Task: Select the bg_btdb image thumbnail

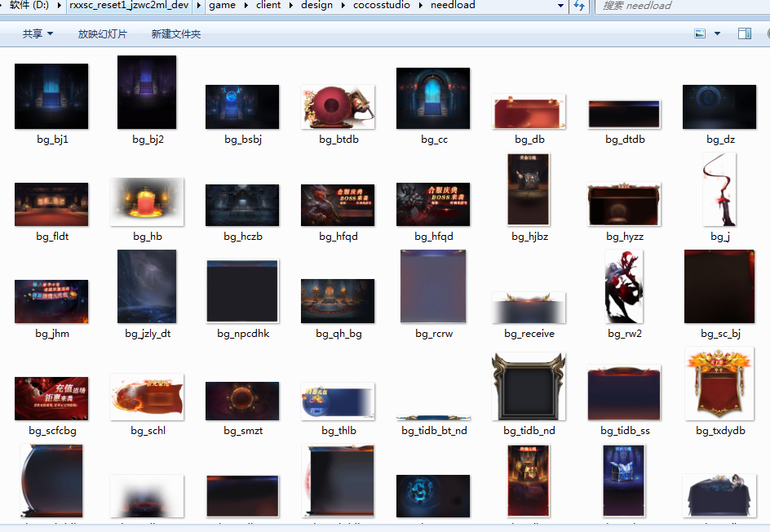Action: point(338,107)
